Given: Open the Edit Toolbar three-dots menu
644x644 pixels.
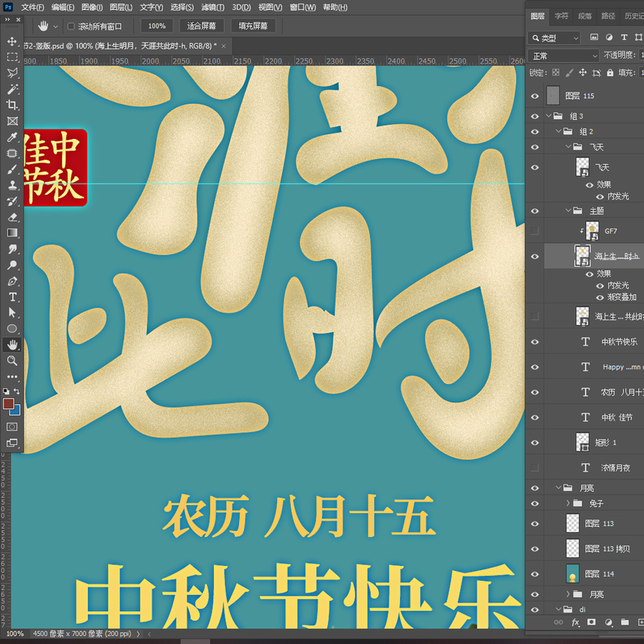Looking at the screenshot, I should pyautogui.click(x=12, y=376).
